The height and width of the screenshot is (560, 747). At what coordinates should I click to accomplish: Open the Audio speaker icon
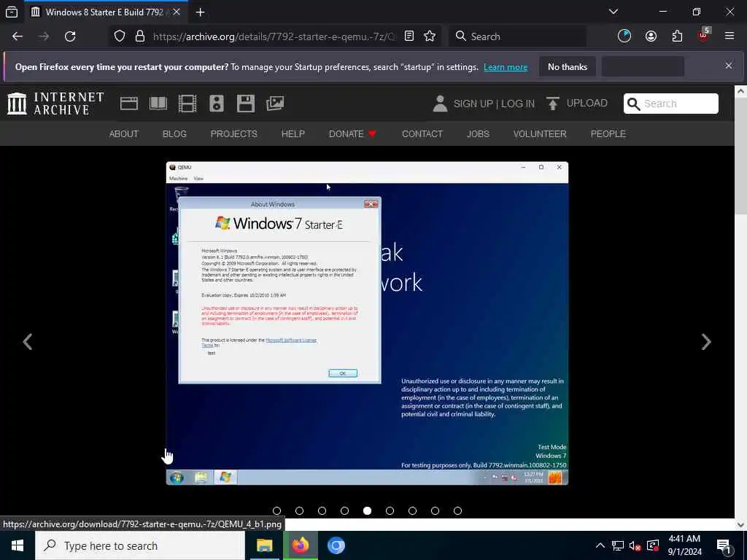[x=216, y=104]
